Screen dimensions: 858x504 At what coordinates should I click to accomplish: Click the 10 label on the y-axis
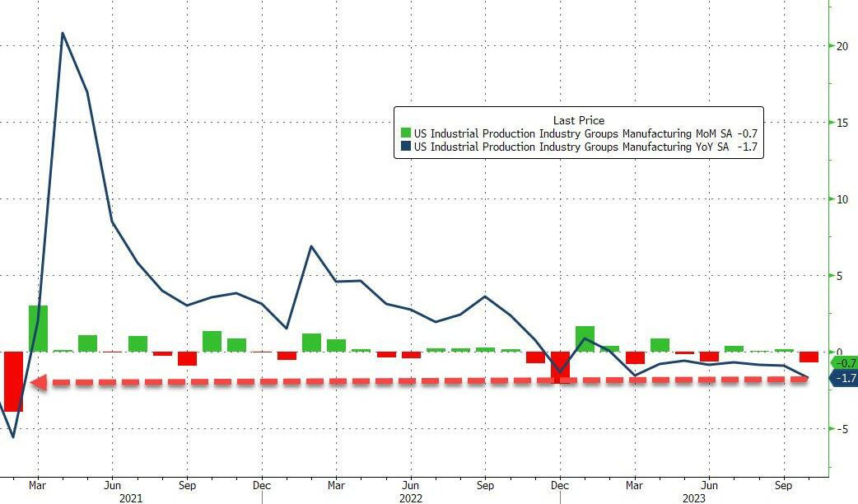(x=842, y=199)
